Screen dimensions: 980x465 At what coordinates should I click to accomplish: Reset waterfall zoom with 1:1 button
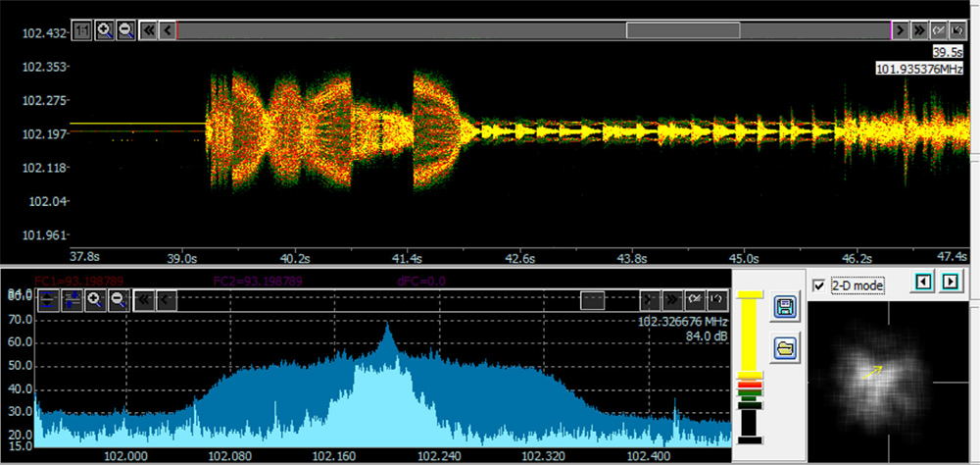(x=82, y=30)
